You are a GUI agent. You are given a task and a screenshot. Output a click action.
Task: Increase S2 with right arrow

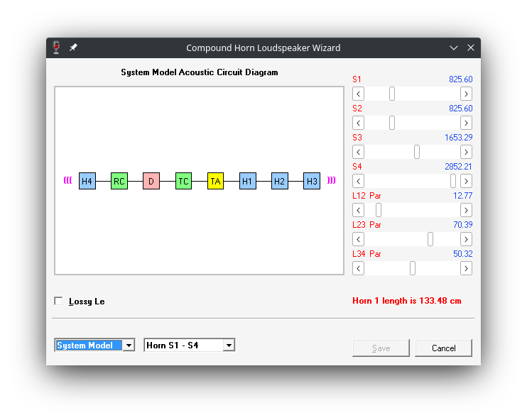tap(466, 123)
